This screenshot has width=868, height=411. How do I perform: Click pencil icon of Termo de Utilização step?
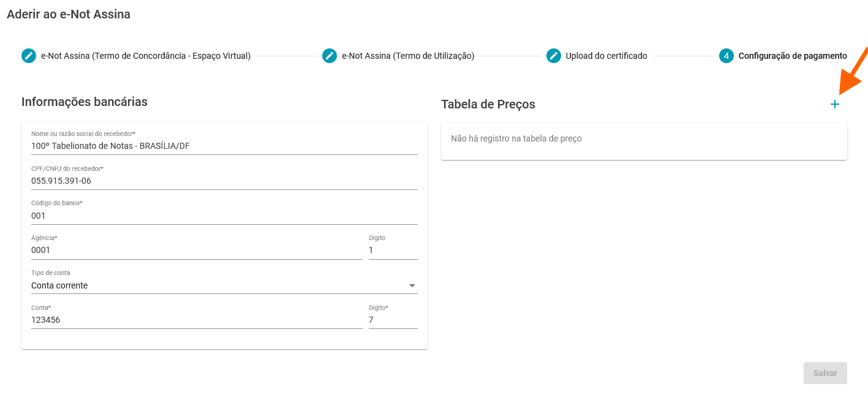point(330,56)
